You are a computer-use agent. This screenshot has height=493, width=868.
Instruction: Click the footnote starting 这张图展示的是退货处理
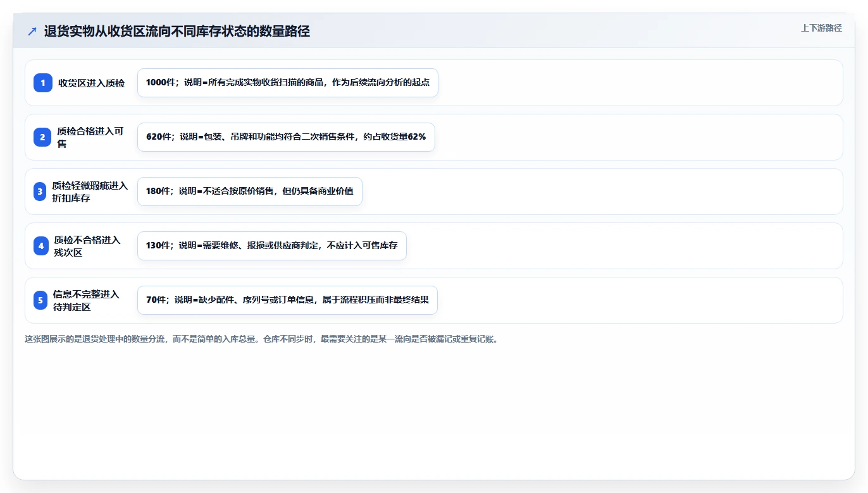tap(261, 339)
